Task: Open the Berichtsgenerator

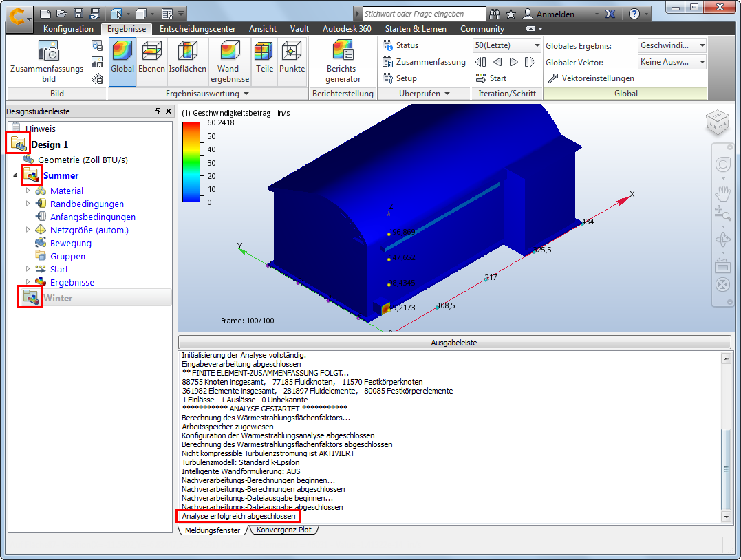Action: pyautogui.click(x=343, y=61)
